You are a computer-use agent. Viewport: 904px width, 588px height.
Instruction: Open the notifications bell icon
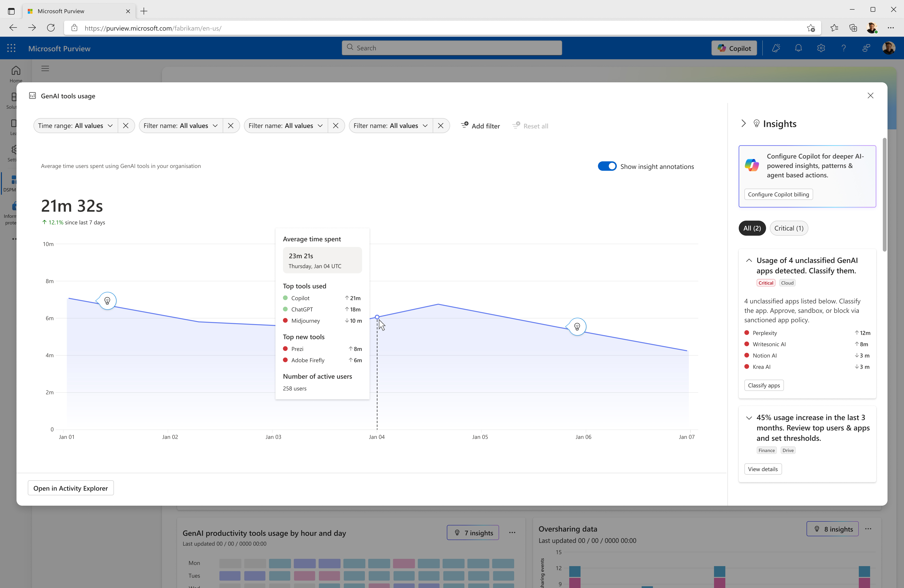[x=798, y=48]
